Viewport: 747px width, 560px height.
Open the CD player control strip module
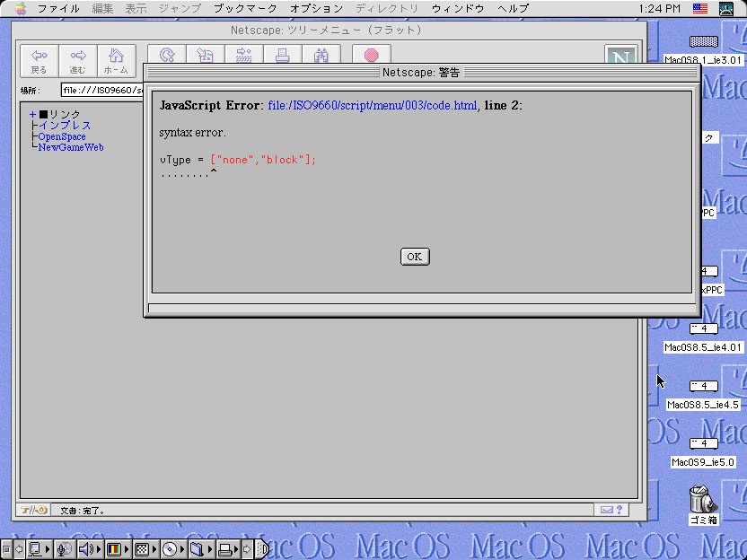click(x=173, y=549)
